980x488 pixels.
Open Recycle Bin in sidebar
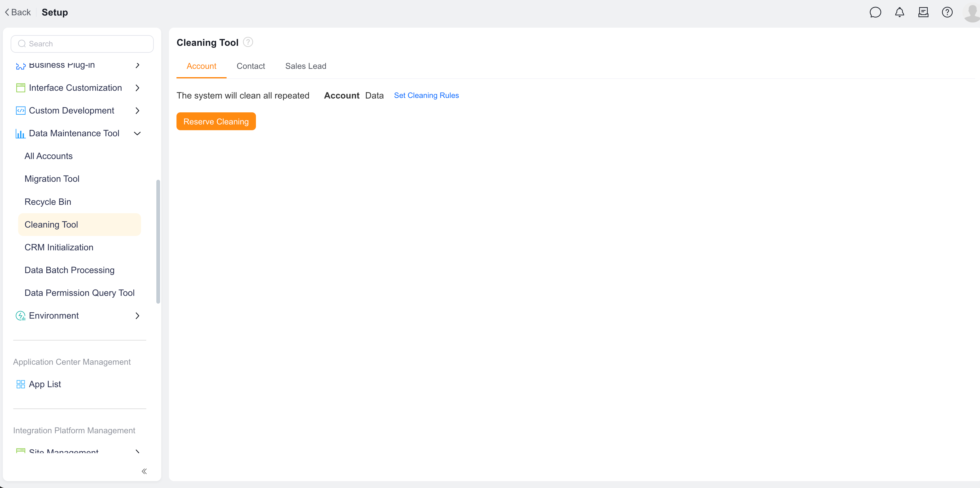click(48, 202)
